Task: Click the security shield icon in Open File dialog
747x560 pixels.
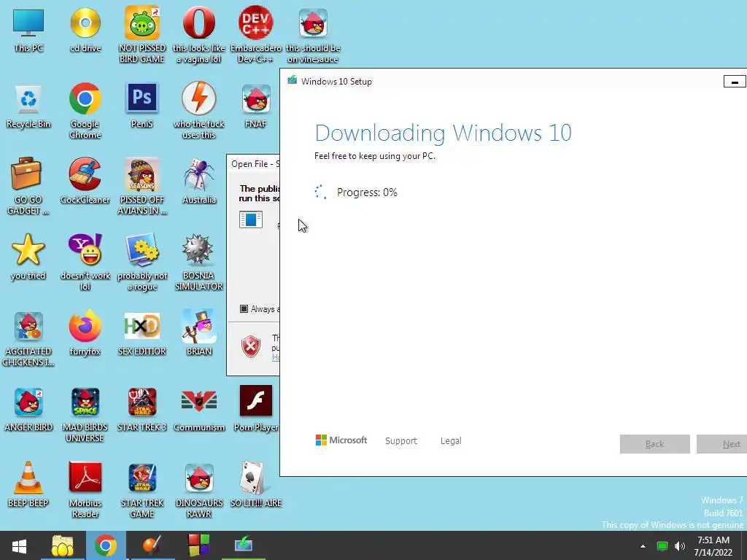Action: click(251, 346)
